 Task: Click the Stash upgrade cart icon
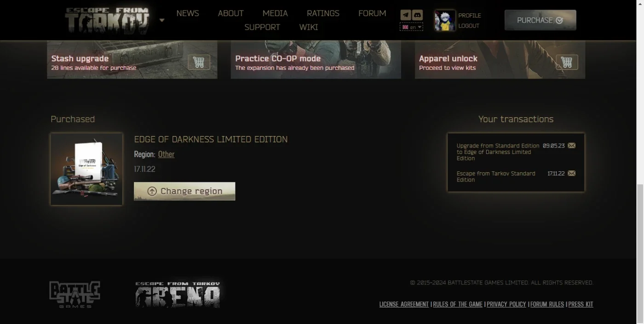click(x=199, y=62)
